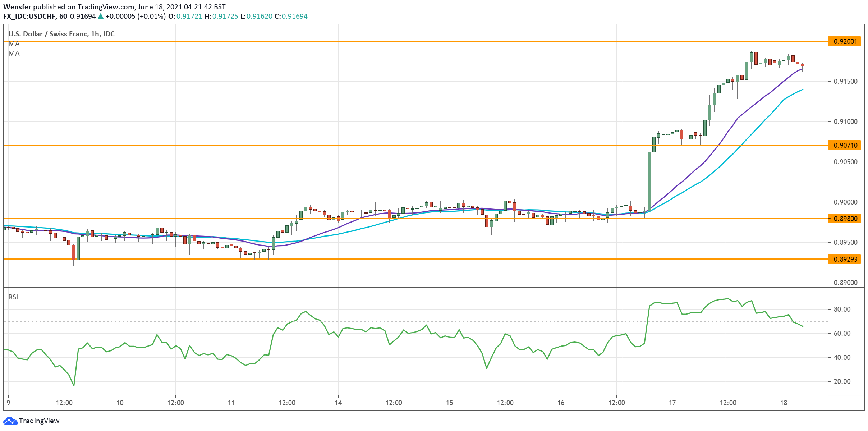The width and height of the screenshot is (868, 431).
Task: Click the 0.91500 price axis label
Action: click(x=845, y=82)
